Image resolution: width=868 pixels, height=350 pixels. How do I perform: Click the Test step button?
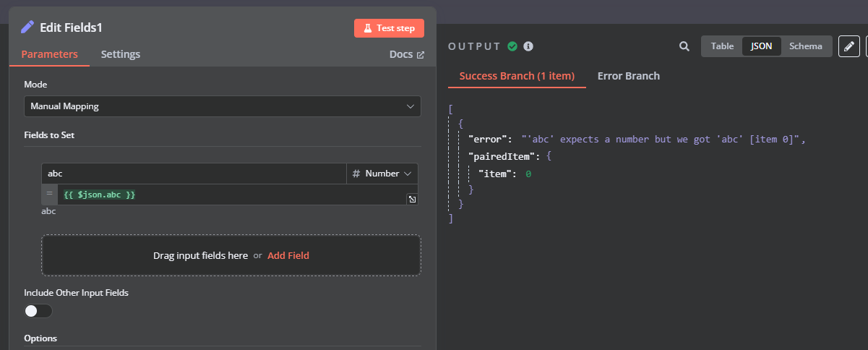point(389,28)
